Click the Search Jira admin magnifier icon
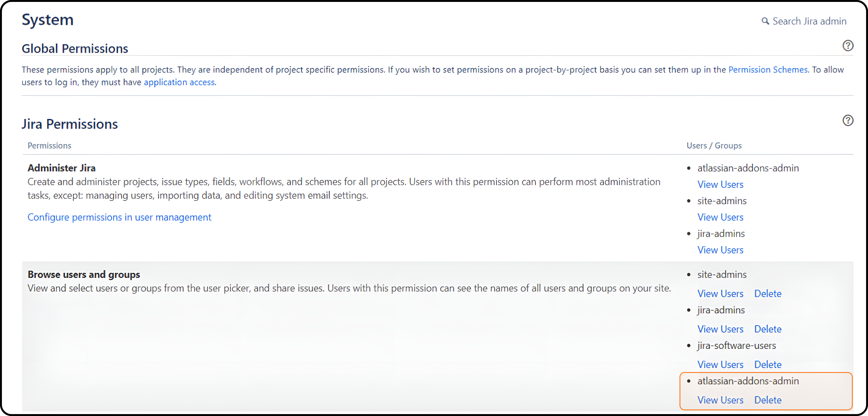The image size is (868, 416). pyautogui.click(x=765, y=21)
